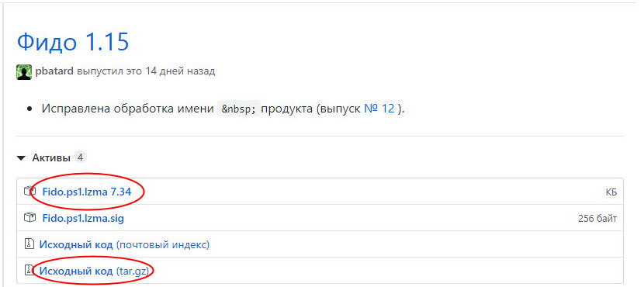Click package icon beside Fido.ps1.lzma.sig

(29, 218)
